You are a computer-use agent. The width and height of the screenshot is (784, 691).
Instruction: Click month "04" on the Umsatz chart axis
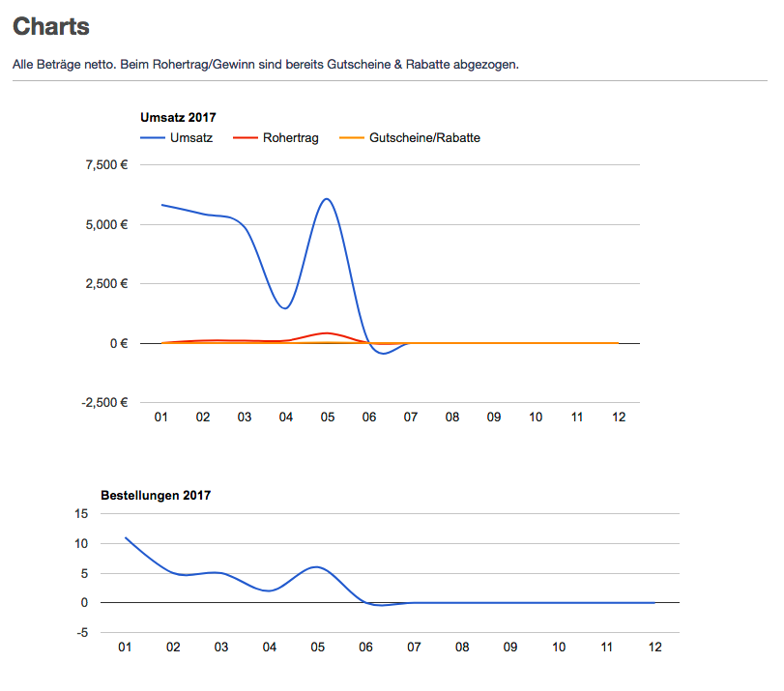[285, 417]
